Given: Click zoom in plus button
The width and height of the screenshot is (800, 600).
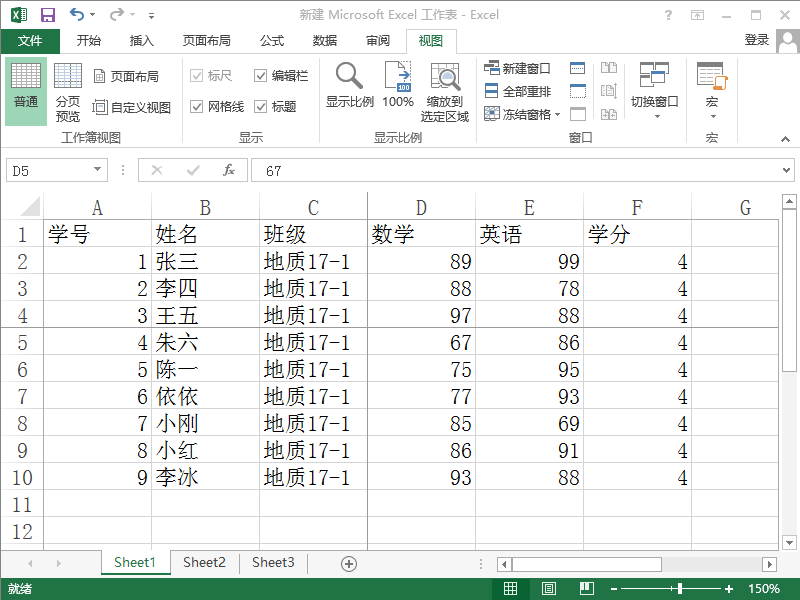Looking at the screenshot, I should (729, 589).
